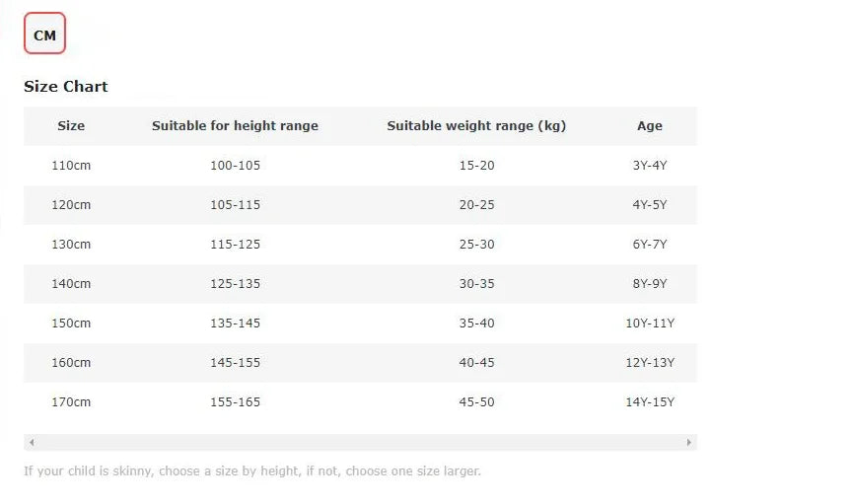854x504 pixels.
Task: Select the 140cm size cell
Action: pos(71,284)
